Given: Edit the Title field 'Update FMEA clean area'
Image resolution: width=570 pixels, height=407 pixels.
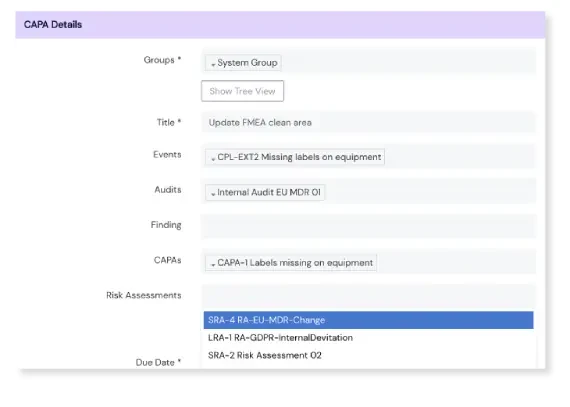Looking at the screenshot, I should (368, 122).
